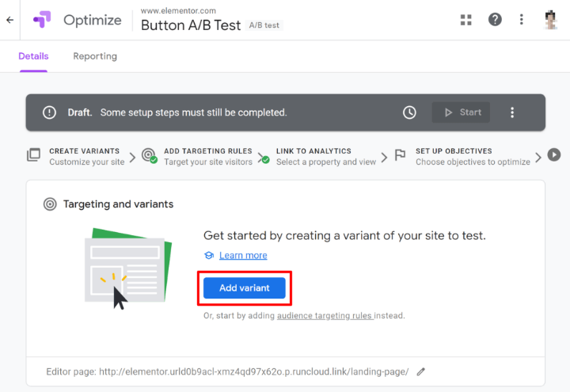Viewport: 570px width, 392px height.
Task: Open the schedule clock icon
Action: (x=409, y=112)
